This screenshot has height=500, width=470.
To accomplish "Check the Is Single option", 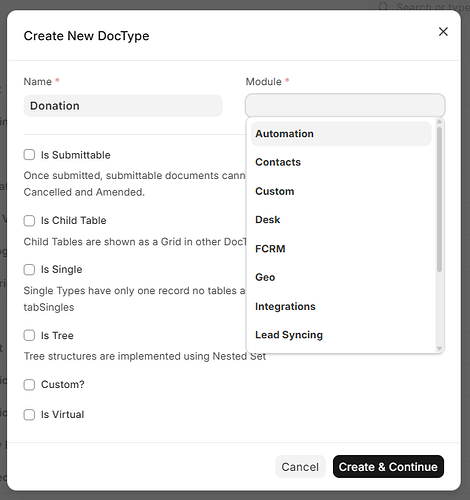I will [x=29, y=269].
